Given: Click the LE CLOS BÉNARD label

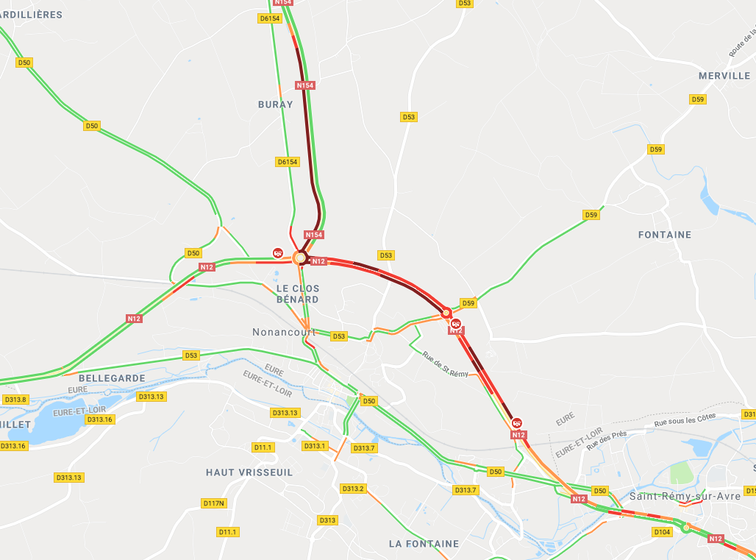Looking at the screenshot, I should pos(298,294).
